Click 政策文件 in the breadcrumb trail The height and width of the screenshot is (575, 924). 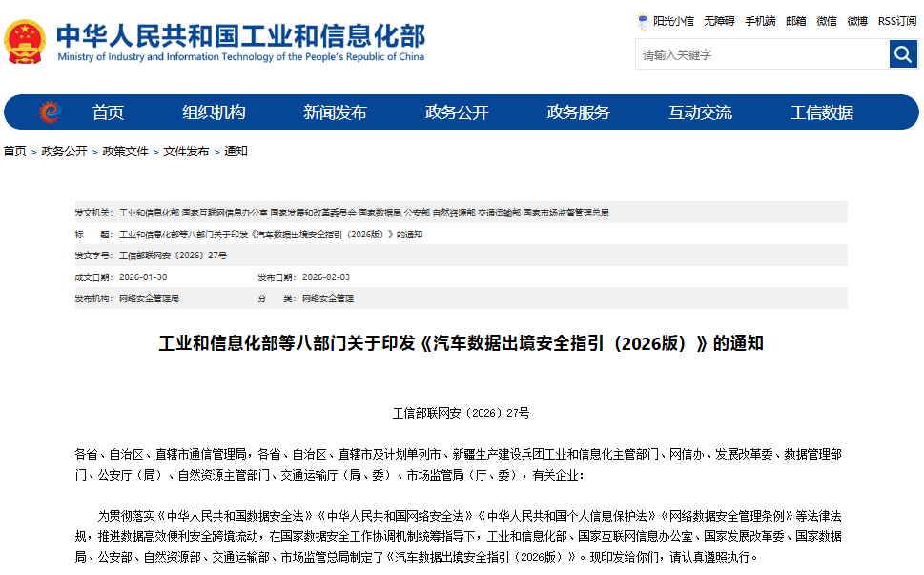point(126,150)
